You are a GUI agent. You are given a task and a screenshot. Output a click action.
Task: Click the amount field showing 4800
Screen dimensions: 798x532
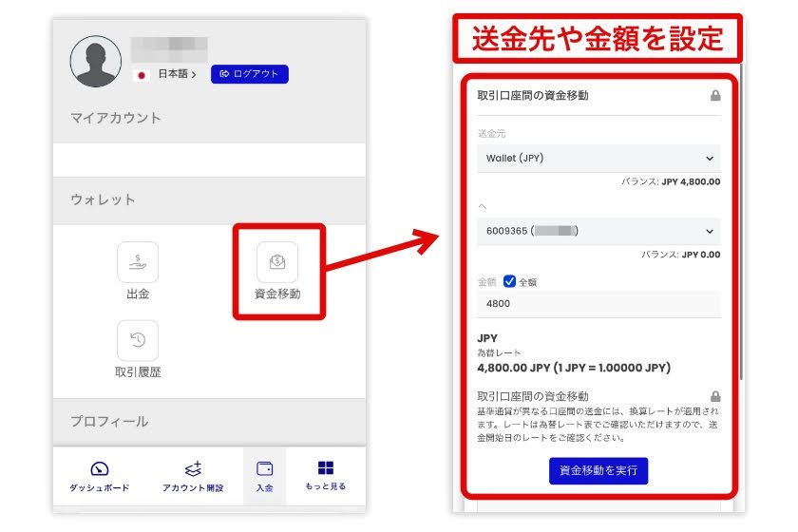coord(598,304)
